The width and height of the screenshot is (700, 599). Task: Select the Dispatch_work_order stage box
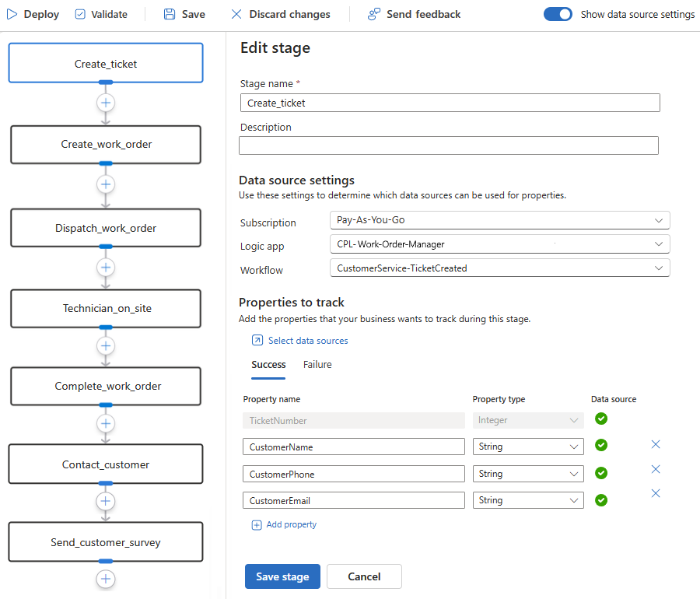pyautogui.click(x=106, y=228)
